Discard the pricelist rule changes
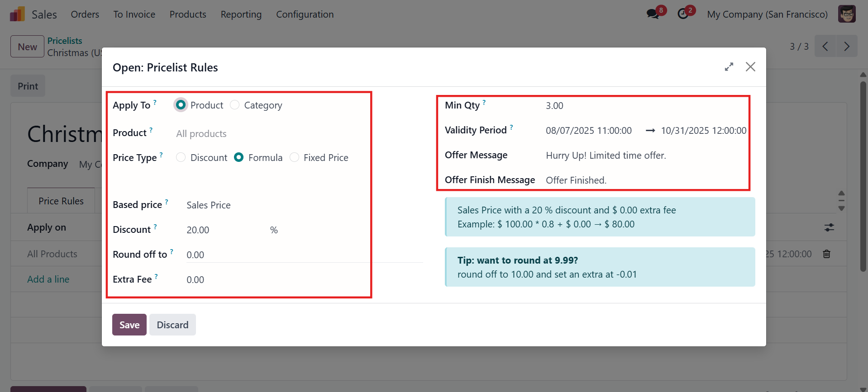This screenshot has width=868, height=392. pos(172,325)
